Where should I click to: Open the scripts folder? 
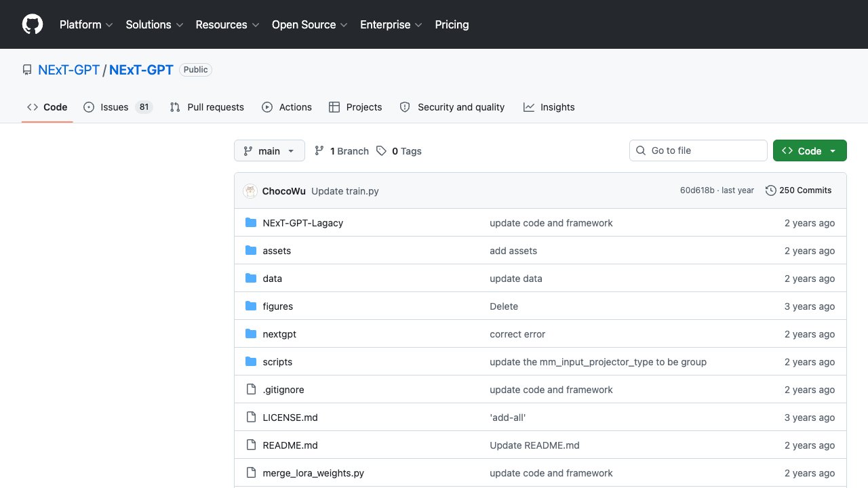point(277,362)
